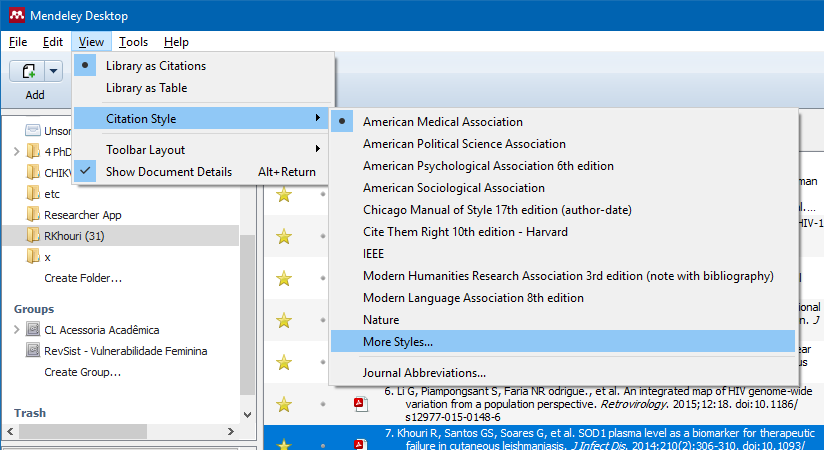Open the Help menu
The height and width of the screenshot is (450, 824).
click(176, 42)
